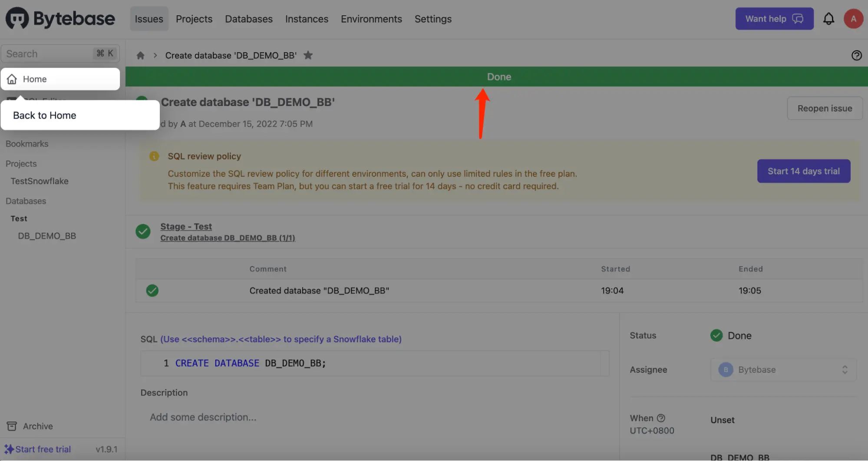Expand the Assignee Bytebase dropdown
The width and height of the screenshot is (868, 461).
pos(783,369)
